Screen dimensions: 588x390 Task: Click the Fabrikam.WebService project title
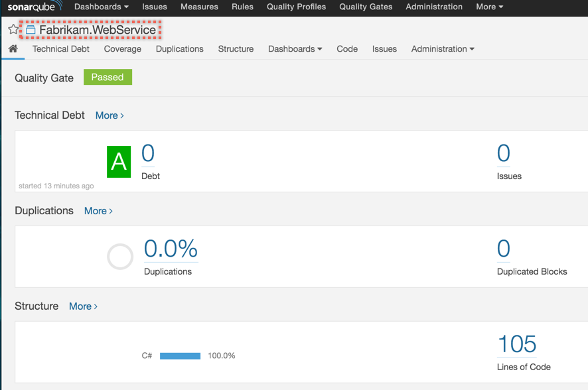[98, 30]
